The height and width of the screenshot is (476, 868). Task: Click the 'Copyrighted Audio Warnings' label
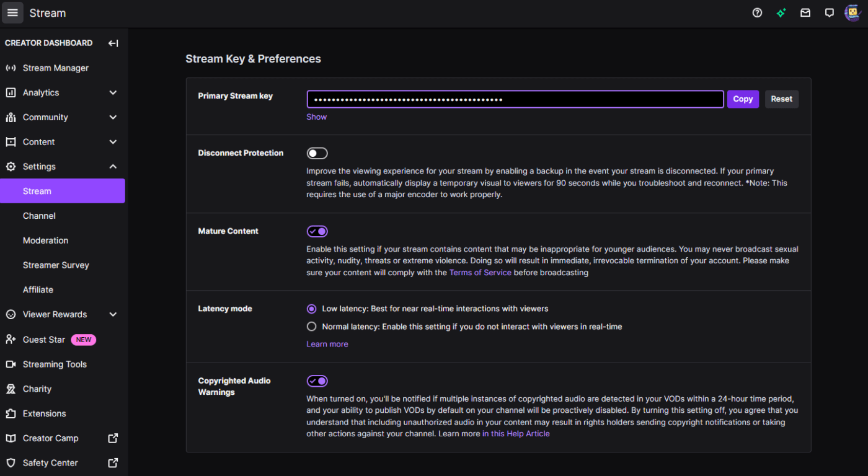pos(234,387)
